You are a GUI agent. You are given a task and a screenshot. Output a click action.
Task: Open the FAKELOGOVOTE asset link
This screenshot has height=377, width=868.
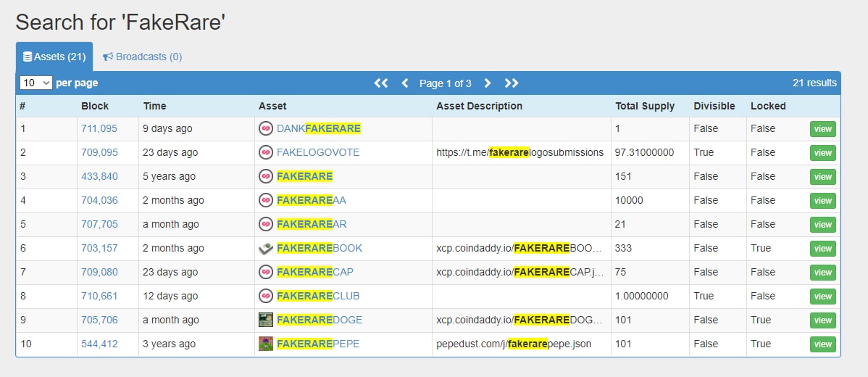pos(318,152)
